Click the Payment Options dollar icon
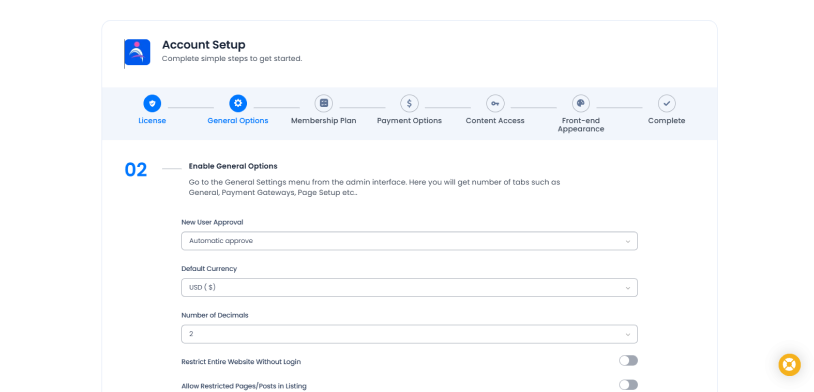 (x=410, y=103)
